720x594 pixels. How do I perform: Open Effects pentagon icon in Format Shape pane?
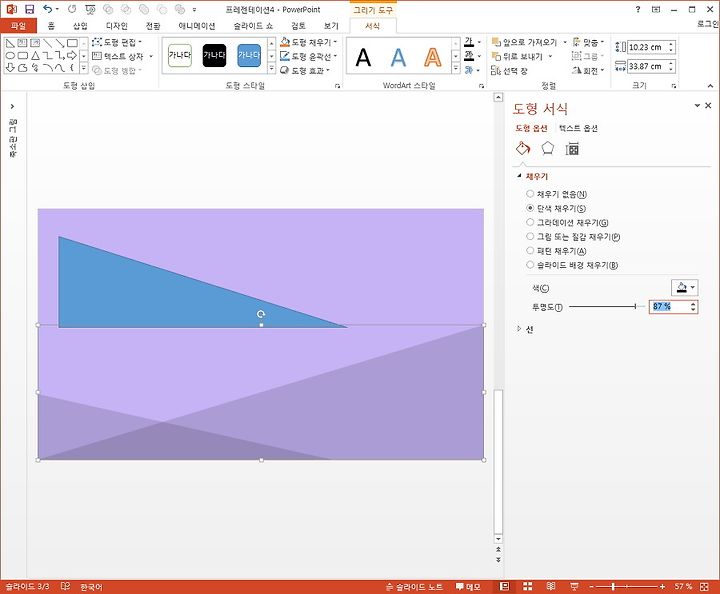click(547, 148)
